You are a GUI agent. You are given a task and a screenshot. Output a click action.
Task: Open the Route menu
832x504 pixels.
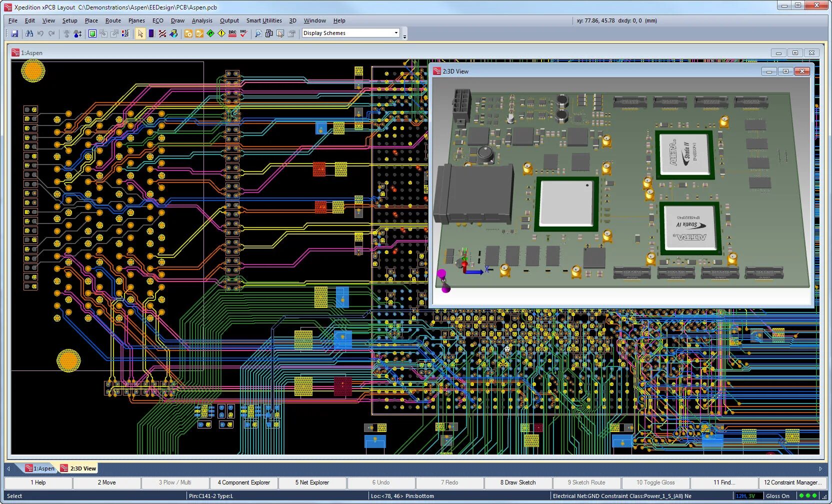pyautogui.click(x=113, y=20)
